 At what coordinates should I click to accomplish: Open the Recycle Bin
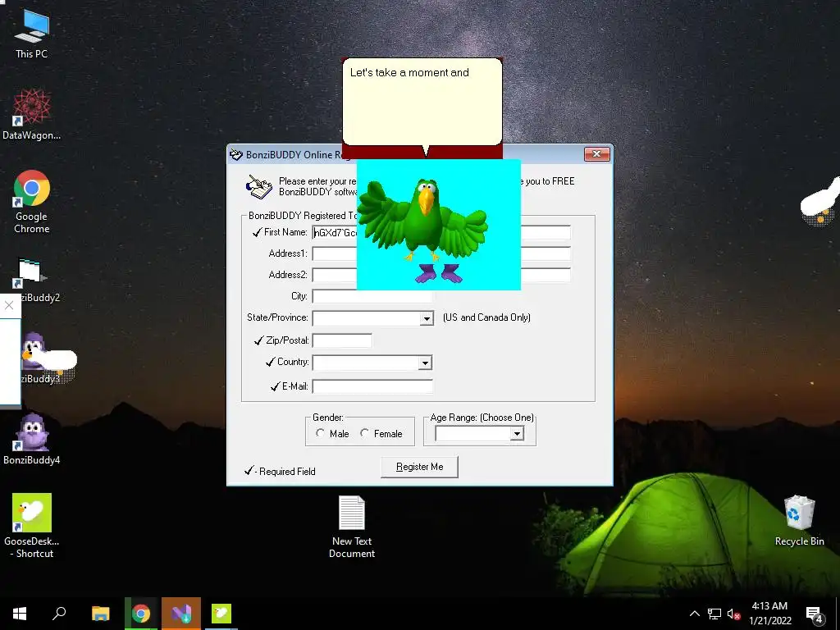tap(799, 520)
